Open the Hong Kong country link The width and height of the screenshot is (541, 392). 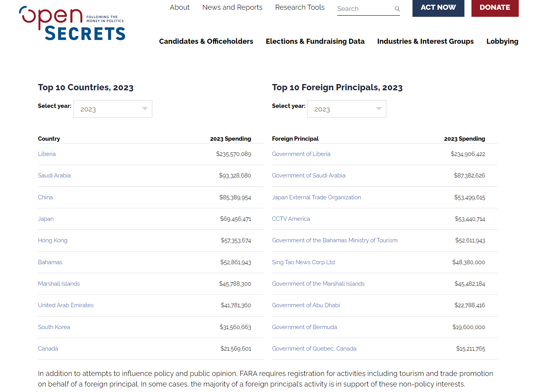pyautogui.click(x=53, y=240)
